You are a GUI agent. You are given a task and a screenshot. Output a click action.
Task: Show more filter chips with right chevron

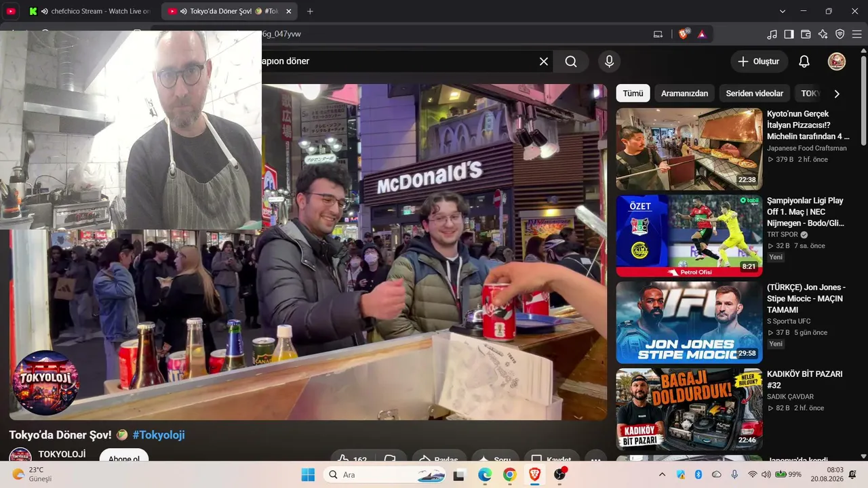[837, 94]
